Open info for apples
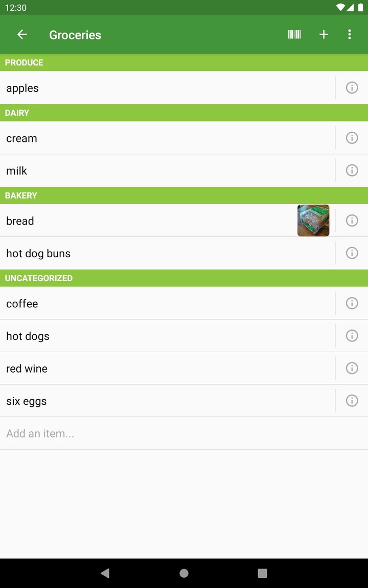The height and width of the screenshot is (588, 368). click(x=352, y=88)
